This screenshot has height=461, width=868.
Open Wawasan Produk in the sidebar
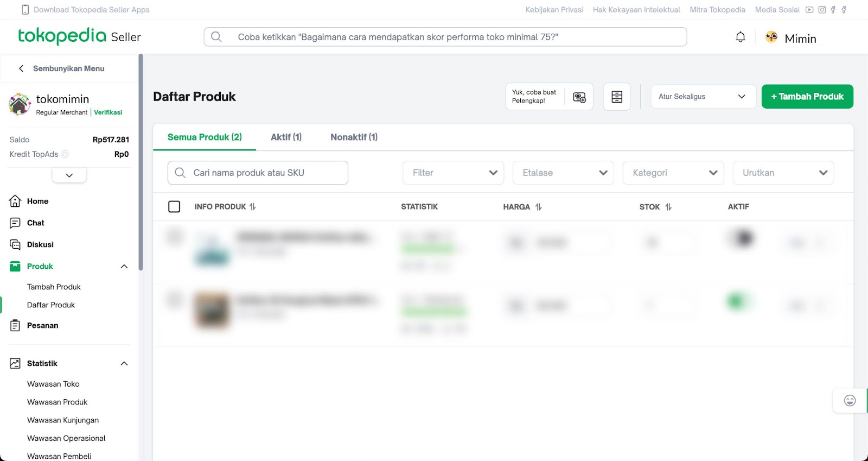pos(58,402)
